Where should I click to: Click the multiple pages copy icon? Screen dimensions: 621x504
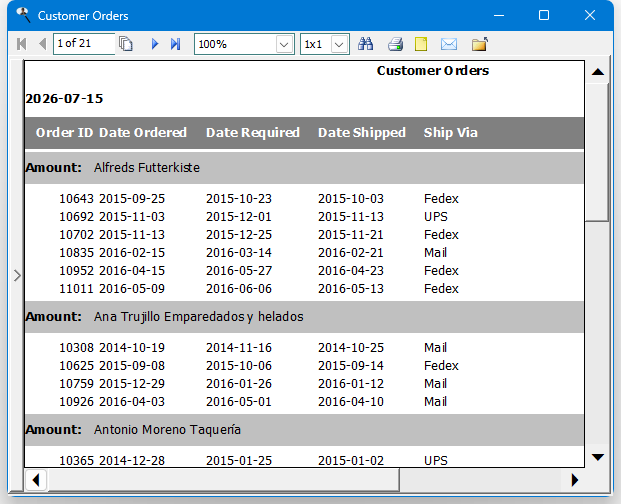click(126, 44)
